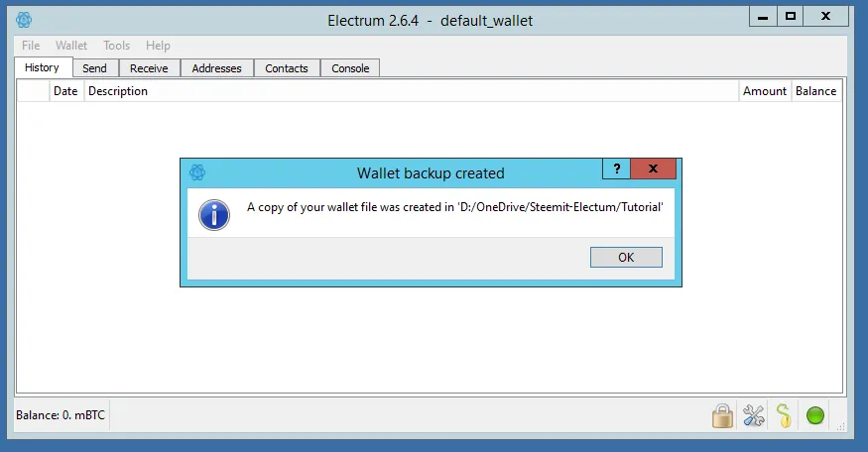Click the Amount column header
868x452 pixels.
765,91
